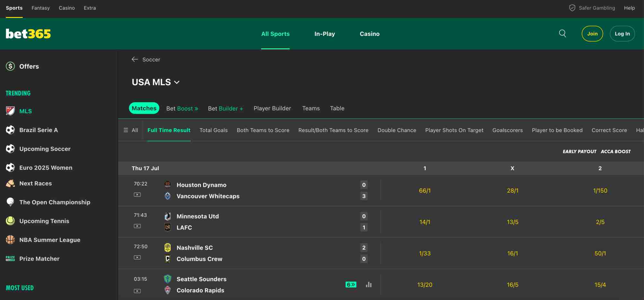Viewport: 644px width, 300px height.
Task: Click the Seattle Sounders team crest
Action: (168, 279)
